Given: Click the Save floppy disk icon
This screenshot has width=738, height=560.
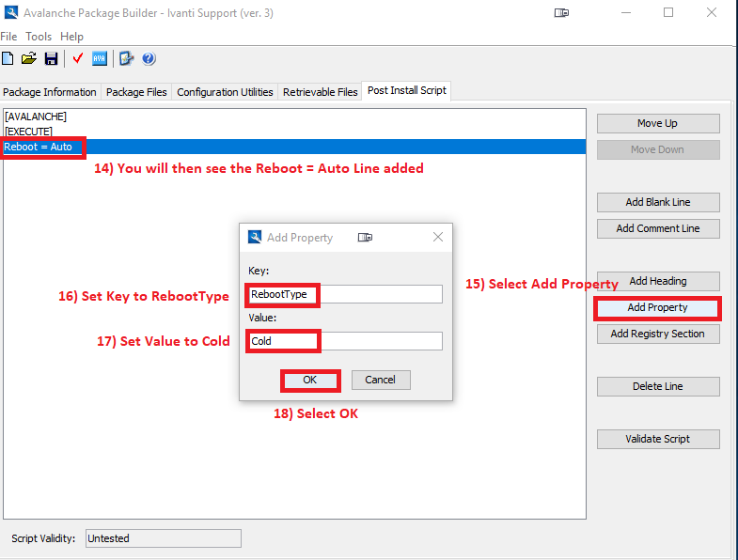Looking at the screenshot, I should point(51,59).
